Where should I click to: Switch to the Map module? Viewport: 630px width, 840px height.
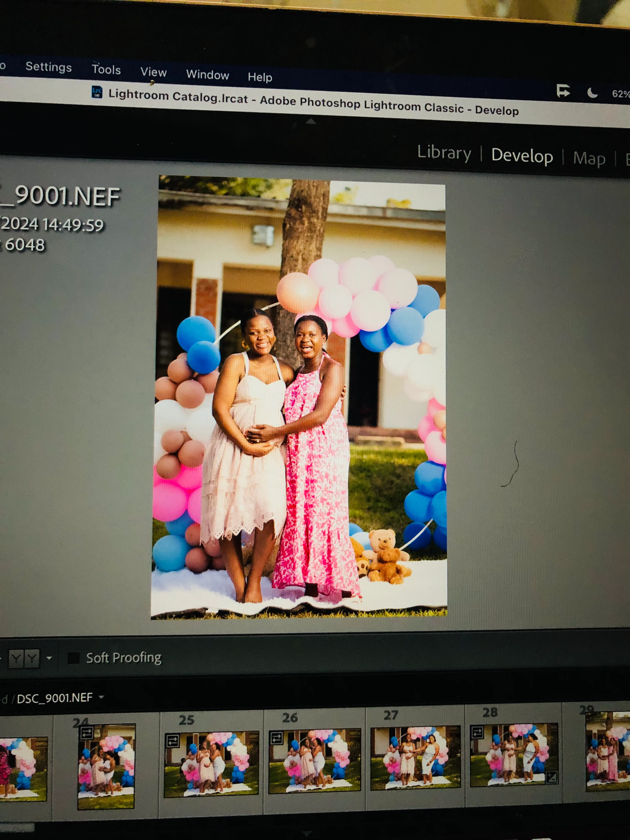click(x=589, y=158)
